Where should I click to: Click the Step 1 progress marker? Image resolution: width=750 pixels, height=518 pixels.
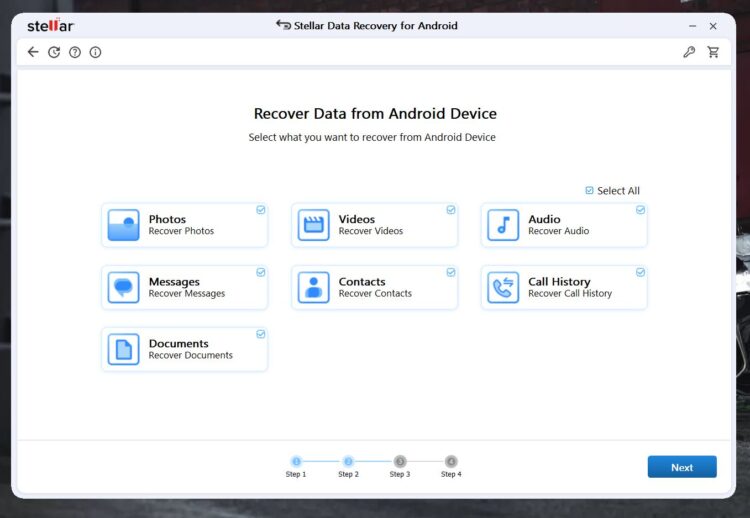point(296,462)
